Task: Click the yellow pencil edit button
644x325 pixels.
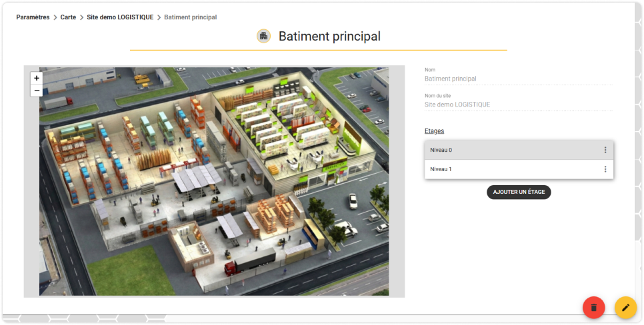Action: (625, 308)
